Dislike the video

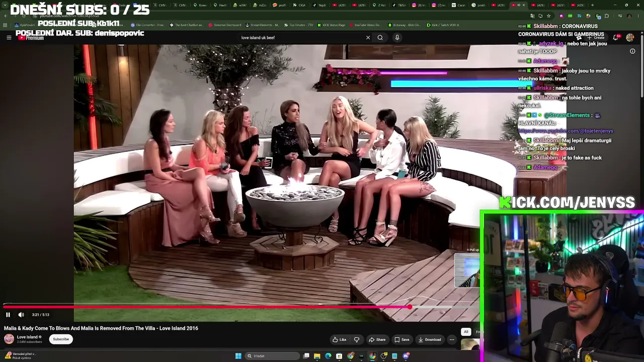click(357, 339)
